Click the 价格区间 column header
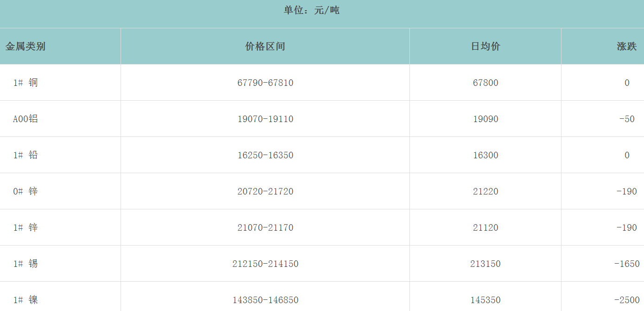 click(x=265, y=46)
